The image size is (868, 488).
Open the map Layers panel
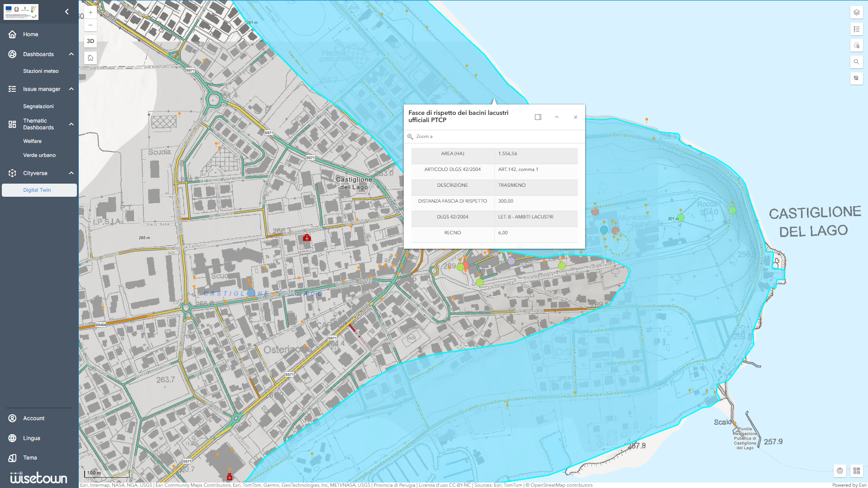856,13
